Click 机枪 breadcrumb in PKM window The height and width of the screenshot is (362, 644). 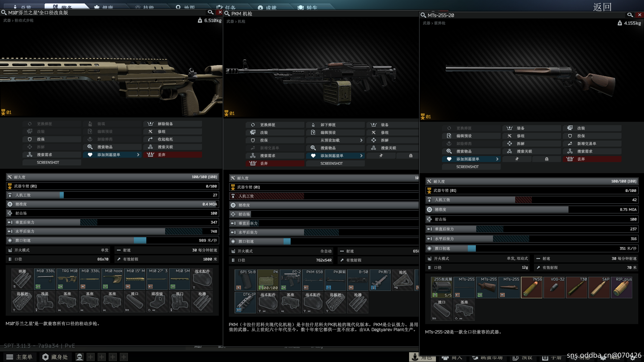[242, 21]
